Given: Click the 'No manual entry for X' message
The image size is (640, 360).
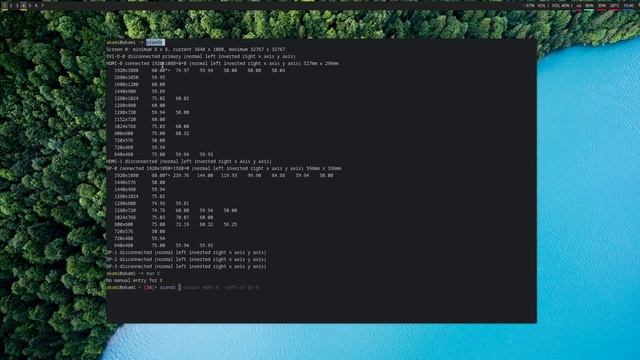Looking at the screenshot, I should coord(134,280).
